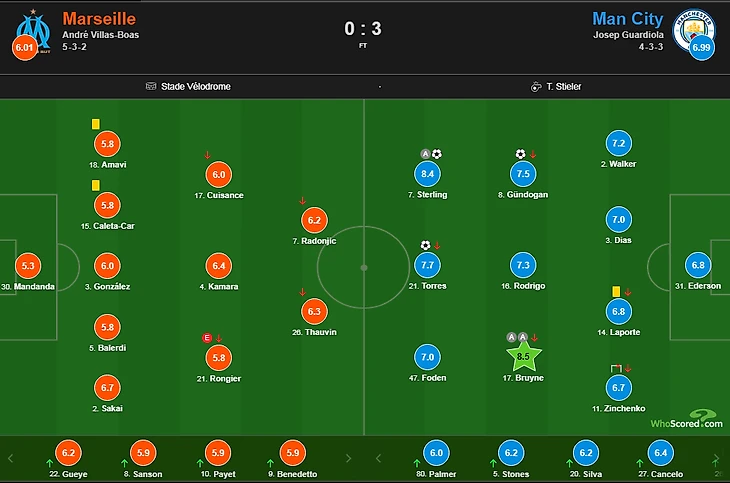Click the referee whistle icon beside T. Stieler
Viewport: 730px width, 483px height.
tap(536, 87)
